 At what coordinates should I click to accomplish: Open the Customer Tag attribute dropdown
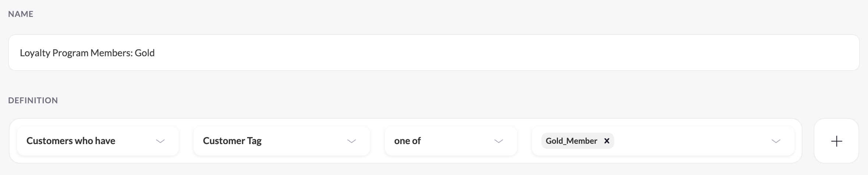(x=281, y=141)
